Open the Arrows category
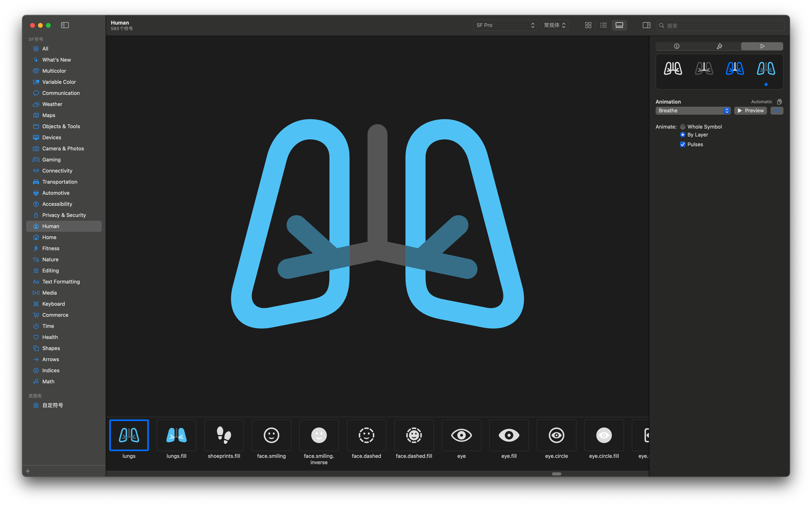Image resolution: width=812 pixels, height=506 pixels. click(x=64, y=359)
